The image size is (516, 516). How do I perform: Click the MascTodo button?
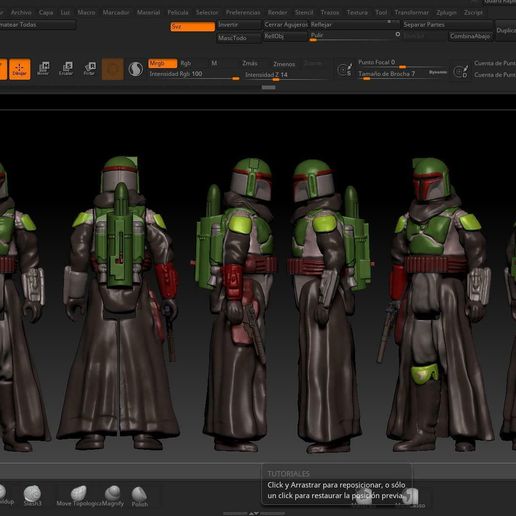tap(239, 38)
